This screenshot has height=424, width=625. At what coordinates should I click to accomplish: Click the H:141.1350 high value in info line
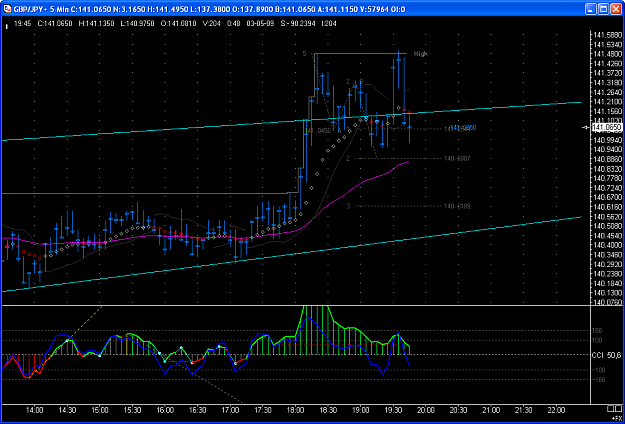(x=96, y=24)
